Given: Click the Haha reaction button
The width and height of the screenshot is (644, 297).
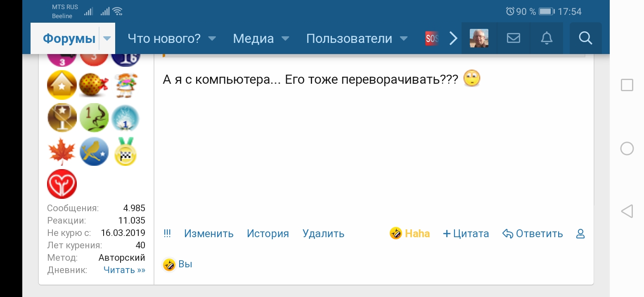Looking at the screenshot, I should coord(410,233).
